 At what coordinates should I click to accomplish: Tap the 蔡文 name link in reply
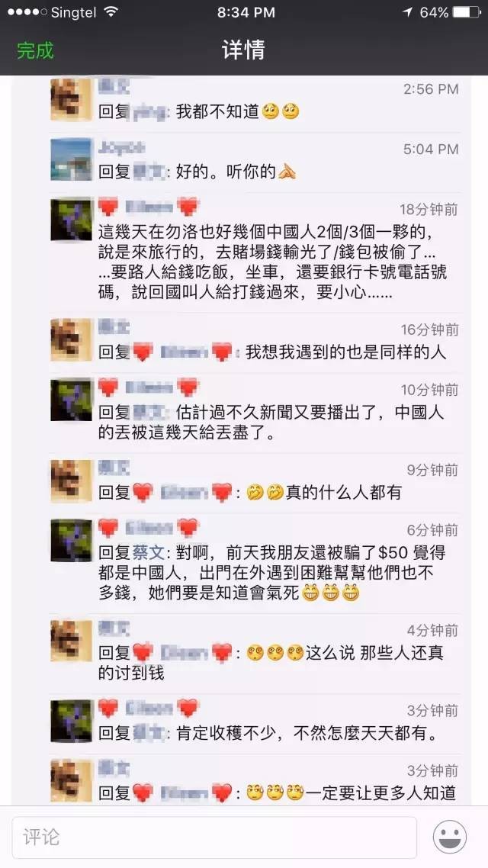coord(148,552)
